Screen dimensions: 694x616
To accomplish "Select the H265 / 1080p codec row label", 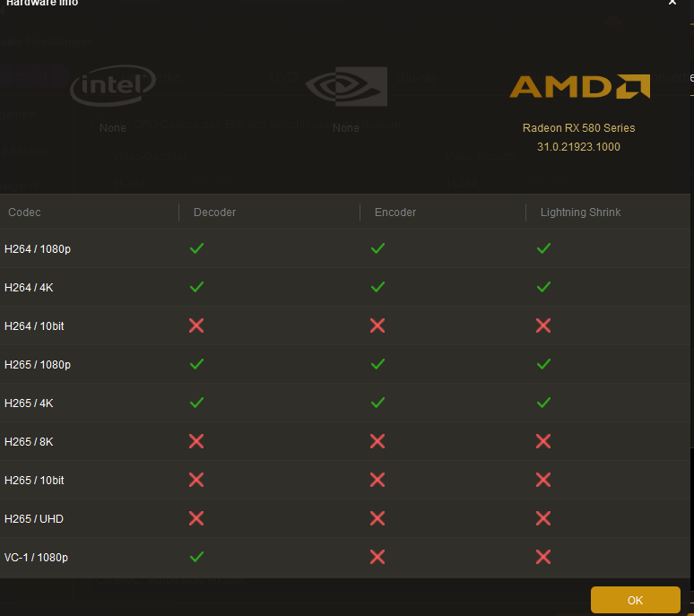I will pos(38,365).
